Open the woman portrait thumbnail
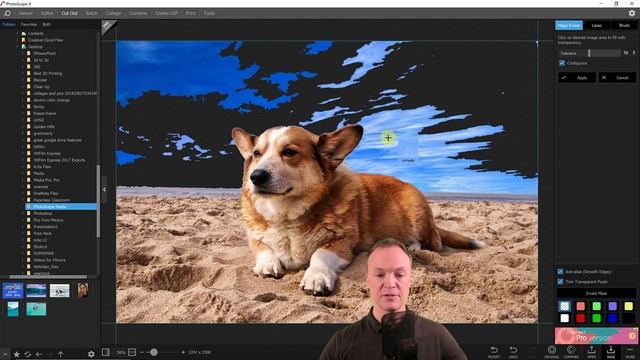The height and width of the screenshot is (360, 640). point(83,291)
